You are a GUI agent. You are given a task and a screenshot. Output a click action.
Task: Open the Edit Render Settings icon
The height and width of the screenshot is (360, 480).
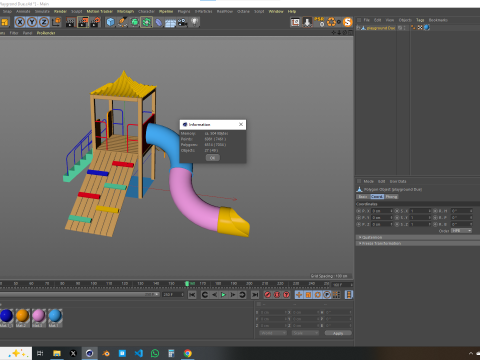95,22
